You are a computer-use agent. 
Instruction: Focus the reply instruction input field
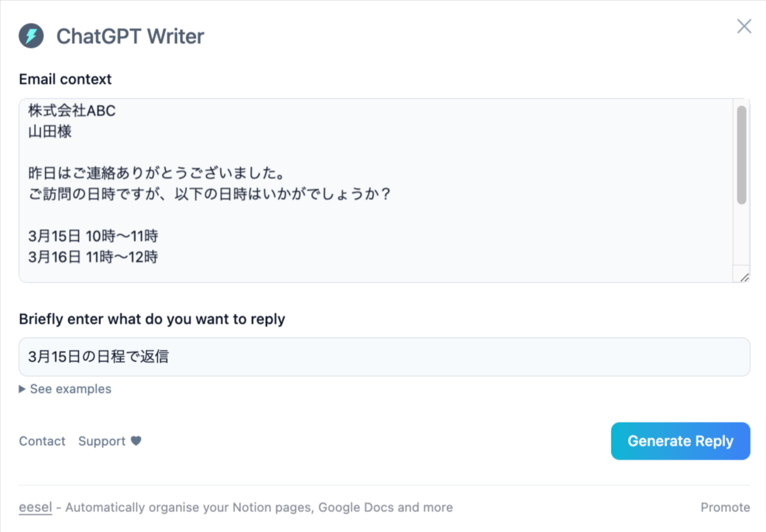tap(384, 357)
